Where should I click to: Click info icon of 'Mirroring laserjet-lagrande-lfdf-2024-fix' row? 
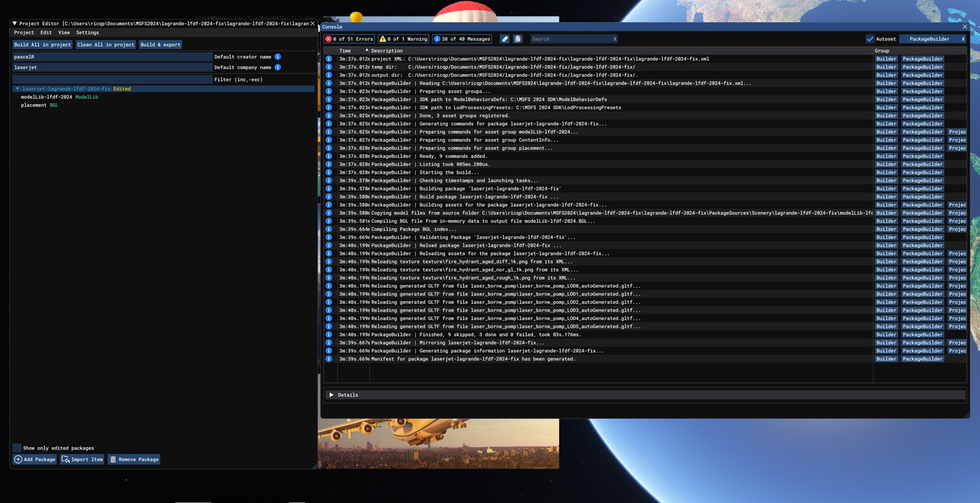(329, 343)
